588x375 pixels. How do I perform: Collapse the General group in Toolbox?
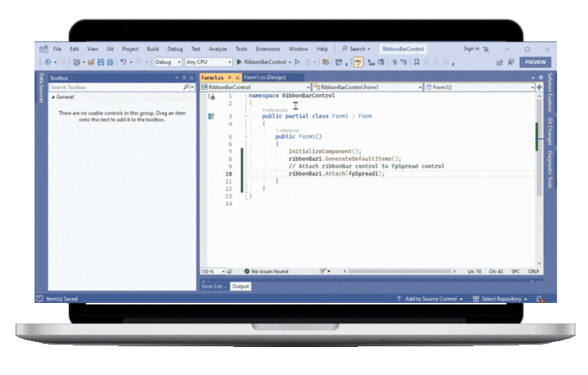tap(53, 97)
